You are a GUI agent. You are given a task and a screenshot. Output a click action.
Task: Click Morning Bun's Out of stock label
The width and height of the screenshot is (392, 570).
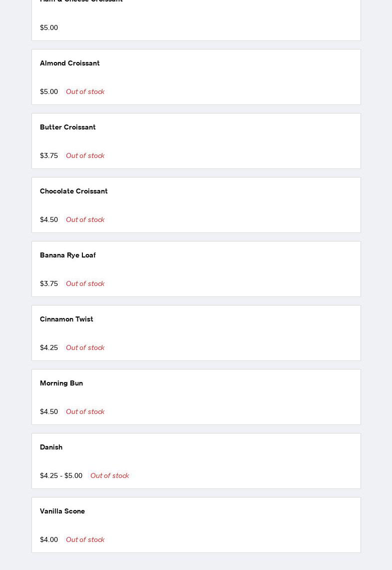tap(85, 411)
